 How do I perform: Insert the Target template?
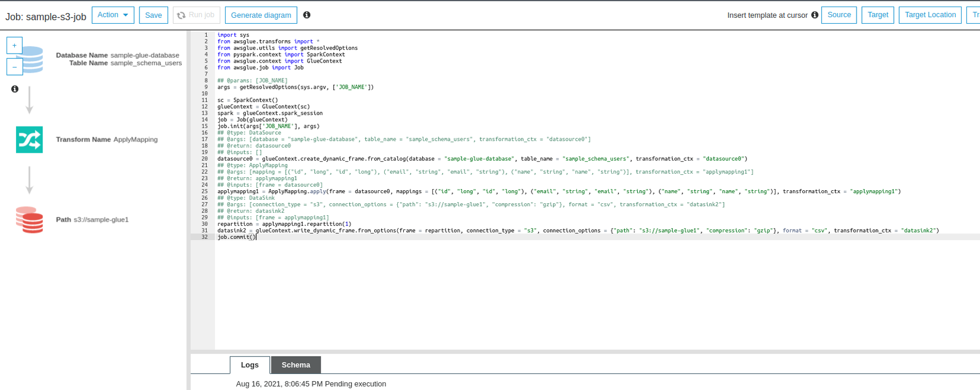tap(877, 15)
